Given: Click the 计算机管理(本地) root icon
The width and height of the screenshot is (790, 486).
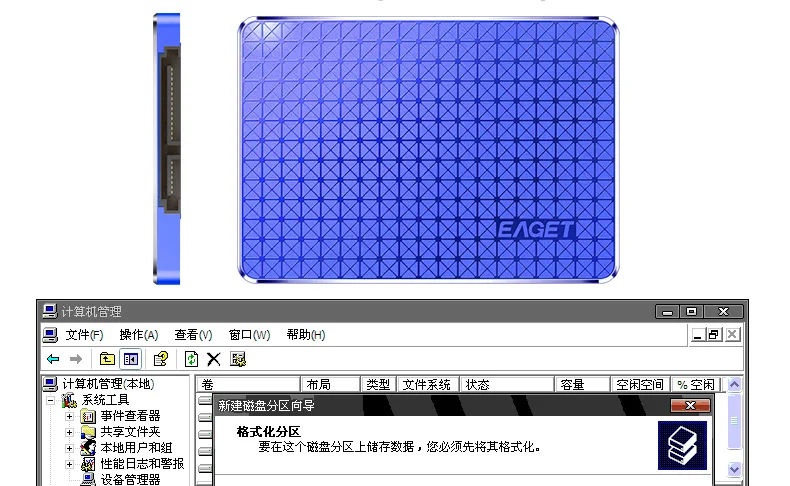Looking at the screenshot, I should coord(50,384).
